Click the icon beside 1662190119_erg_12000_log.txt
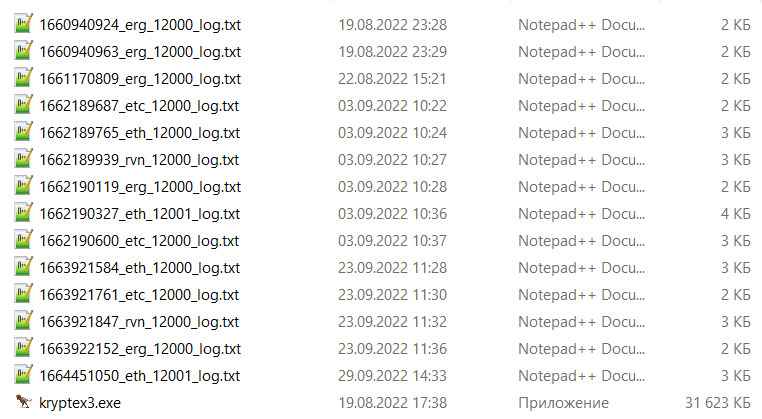Viewport: 762px width, 419px height. pos(23,186)
